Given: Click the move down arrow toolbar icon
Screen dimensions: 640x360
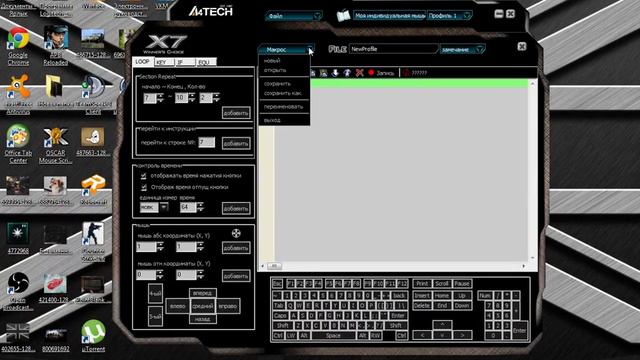Looking at the screenshot, I should click(335, 73).
